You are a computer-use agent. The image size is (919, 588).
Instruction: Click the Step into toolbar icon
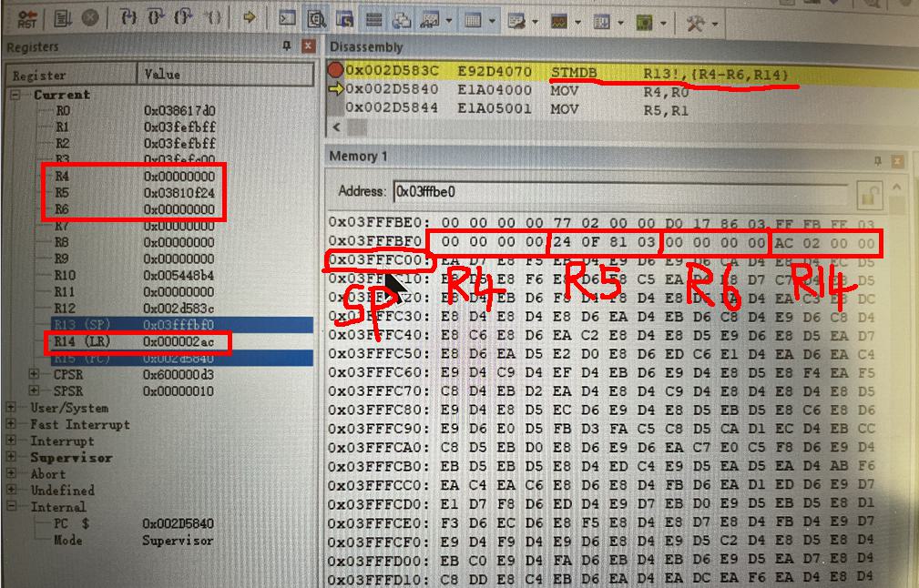(128, 17)
